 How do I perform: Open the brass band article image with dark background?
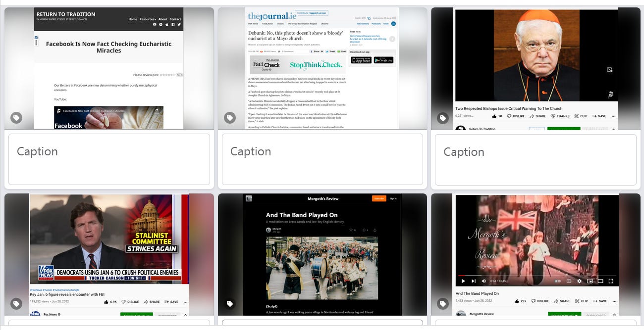pyautogui.click(x=322, y=254)
